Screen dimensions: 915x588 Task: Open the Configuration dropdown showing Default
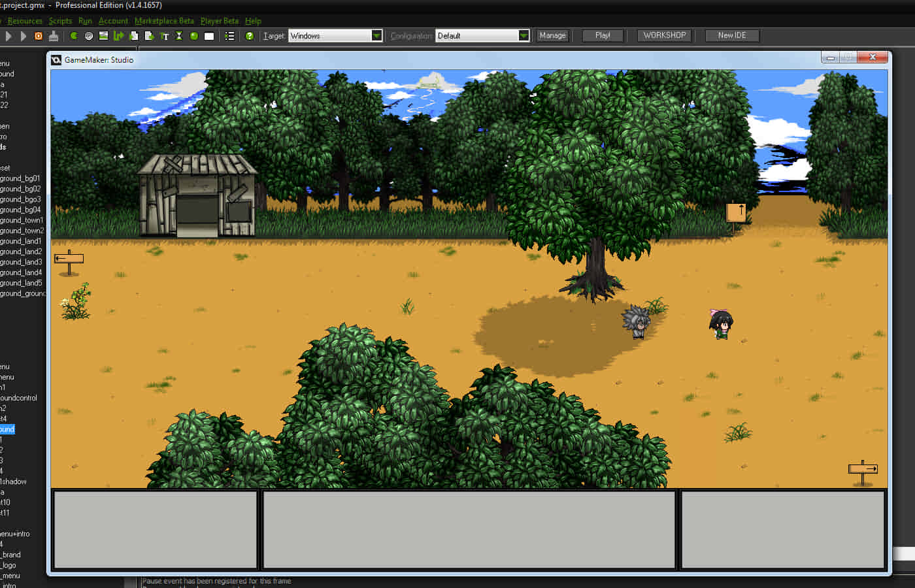[x=482, y=35]
